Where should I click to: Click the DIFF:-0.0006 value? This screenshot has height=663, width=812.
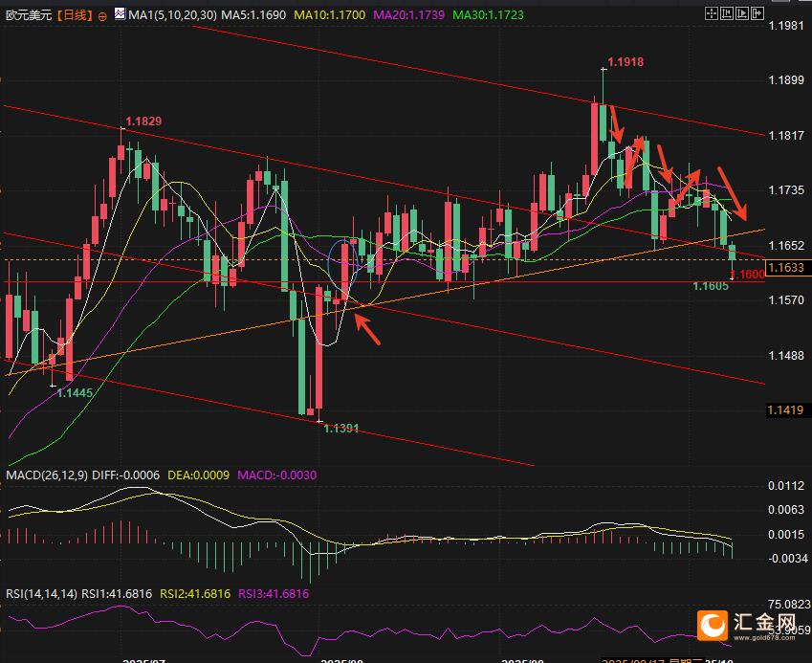click(126, 475)
